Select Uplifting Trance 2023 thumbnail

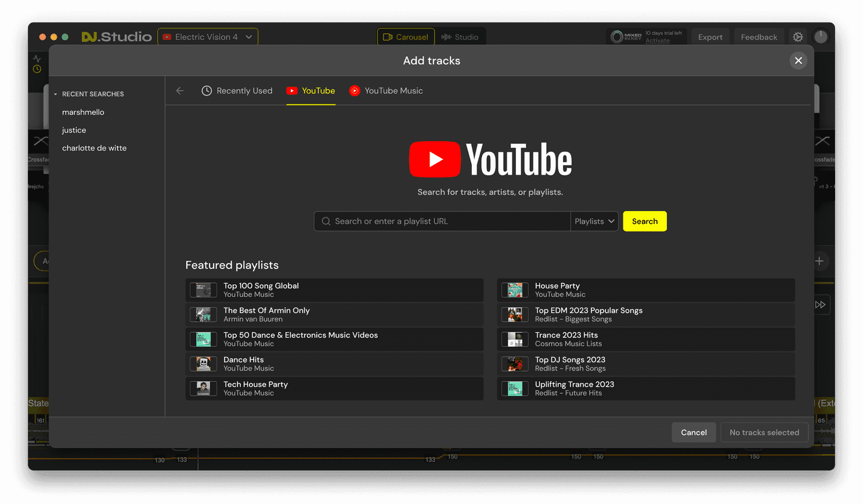coord(515,389)
